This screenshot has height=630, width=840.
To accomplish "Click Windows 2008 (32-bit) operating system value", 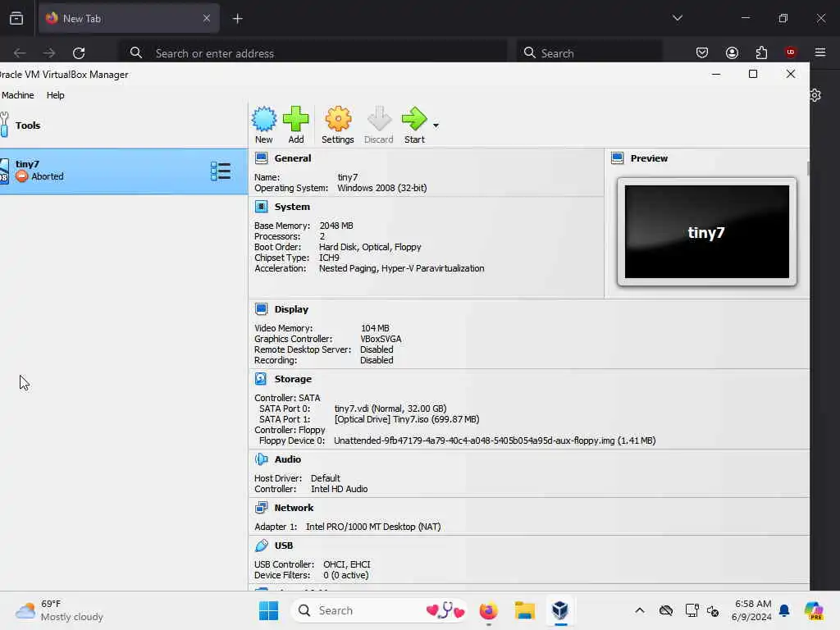I will [x=382, y=188].
